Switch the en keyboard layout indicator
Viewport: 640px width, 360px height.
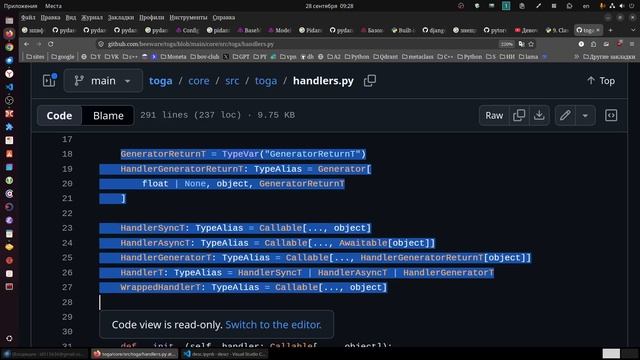[586, 6]
